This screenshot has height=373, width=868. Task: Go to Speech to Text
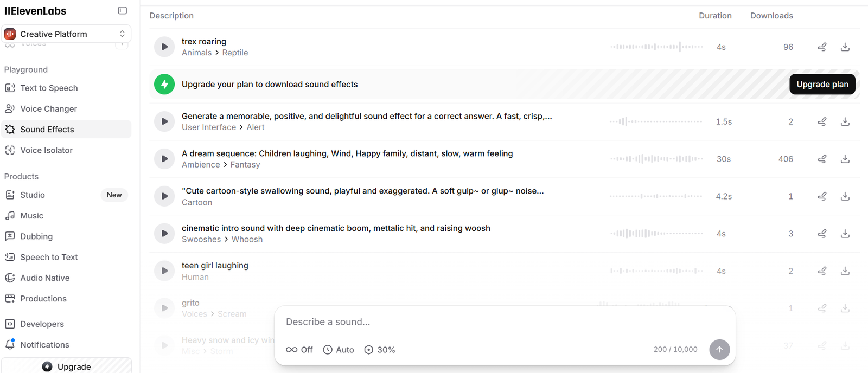[49, 258]
